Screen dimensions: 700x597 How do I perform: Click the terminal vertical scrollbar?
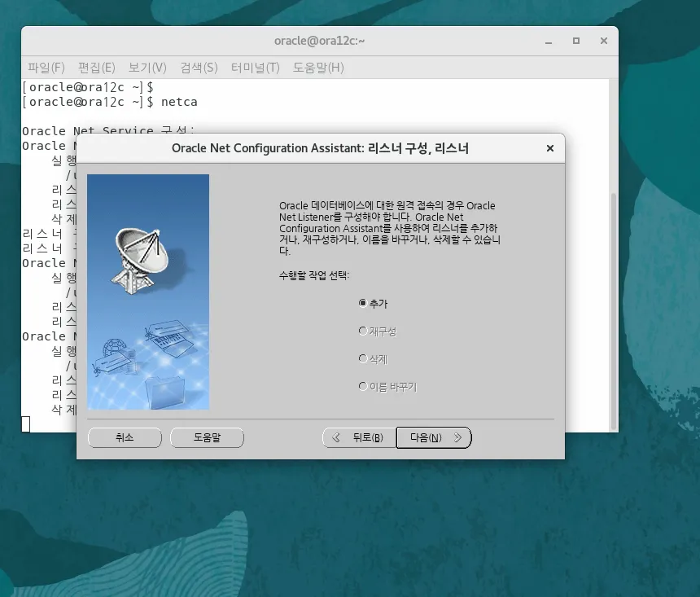click(x=614, y=311)
